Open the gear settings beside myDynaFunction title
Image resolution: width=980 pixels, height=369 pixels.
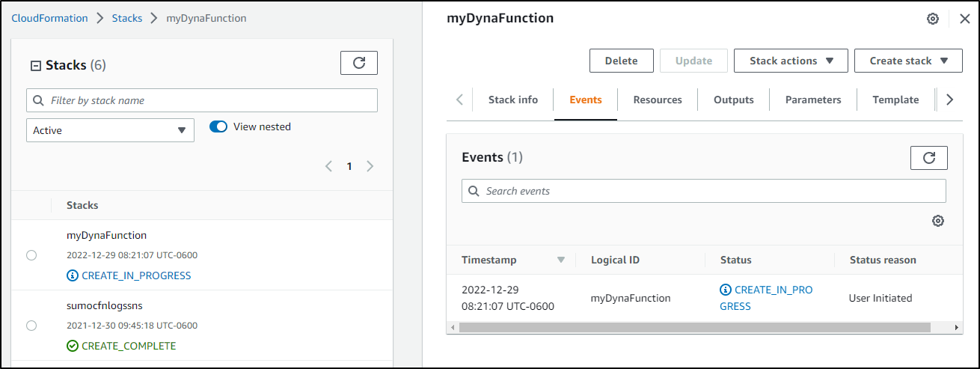[933, 19]
